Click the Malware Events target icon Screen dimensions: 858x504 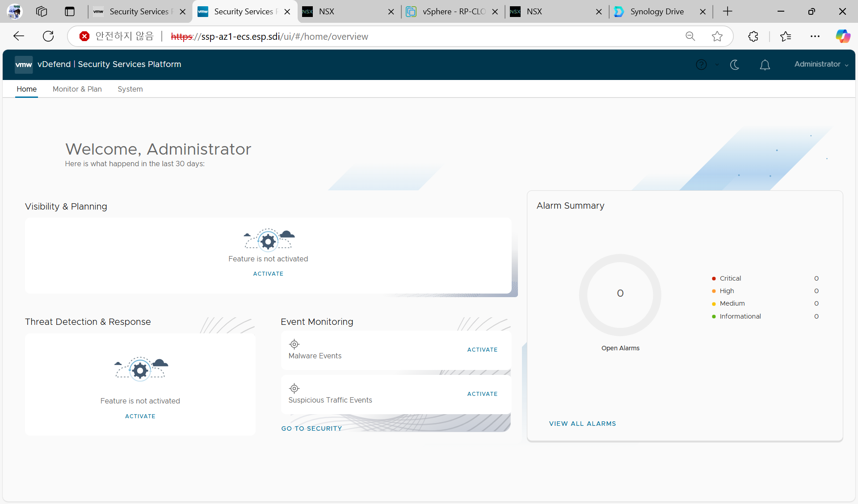tap(294, 344)
